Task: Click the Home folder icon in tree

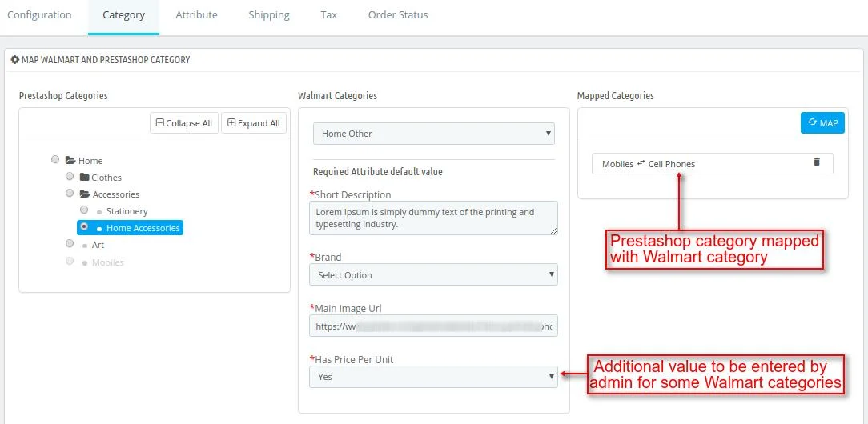Action: pyautogui.click(x=70, y=161)
